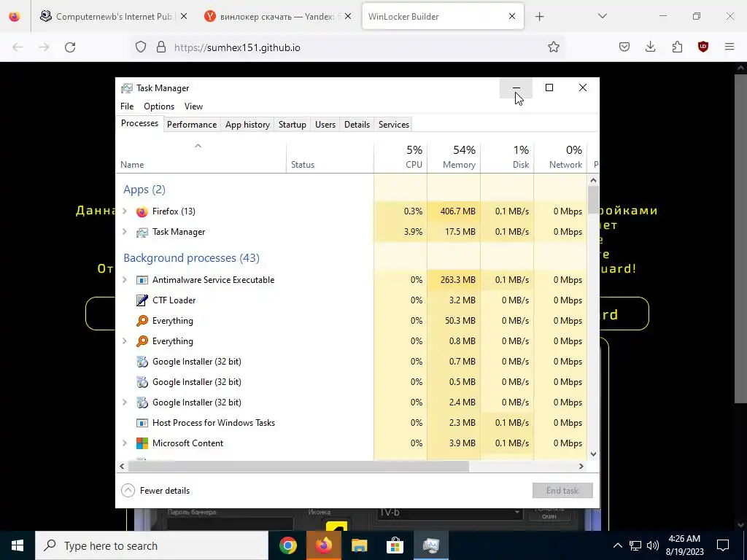Viewport: 747px width, 560px height.
Task: Sort processes by Network column
Action: [561, 157]
